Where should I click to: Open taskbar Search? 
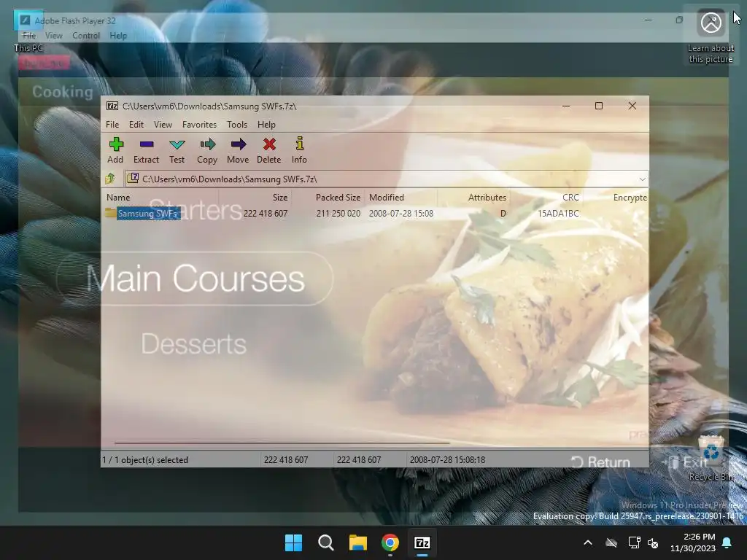tap(326, 542)
